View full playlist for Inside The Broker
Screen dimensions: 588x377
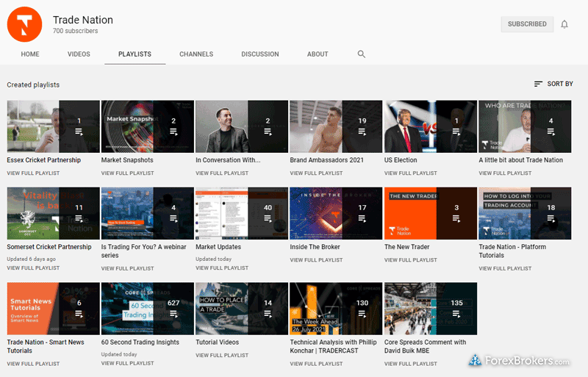(316, 259)
